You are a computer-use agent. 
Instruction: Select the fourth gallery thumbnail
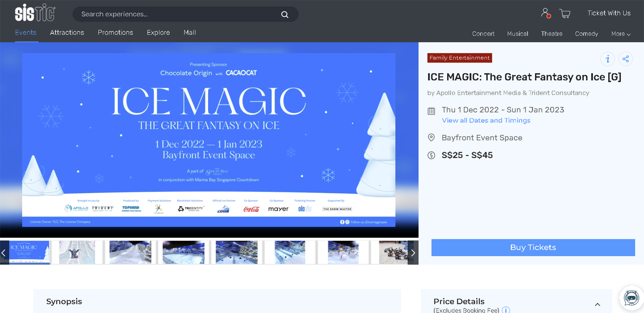coord(183,253)
